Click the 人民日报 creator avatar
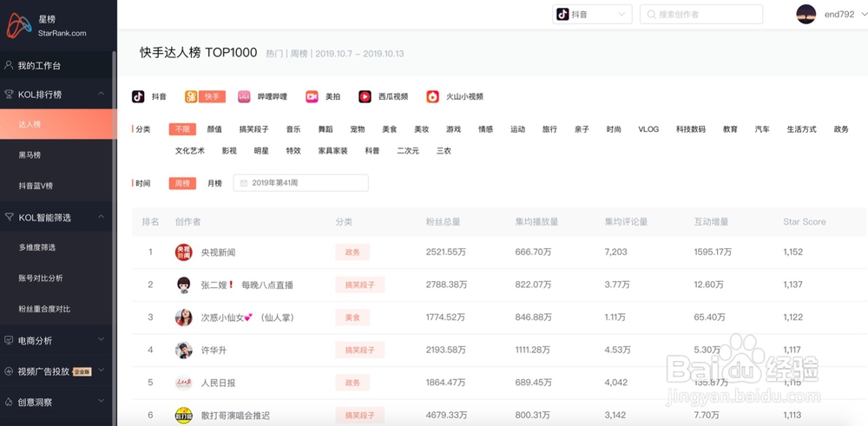 [183, 383]
